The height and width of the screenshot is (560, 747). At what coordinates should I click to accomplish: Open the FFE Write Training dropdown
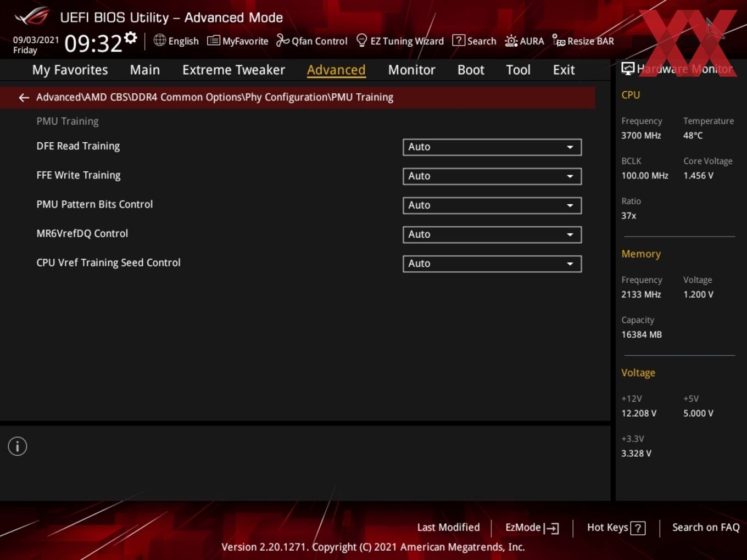(492, 176)
